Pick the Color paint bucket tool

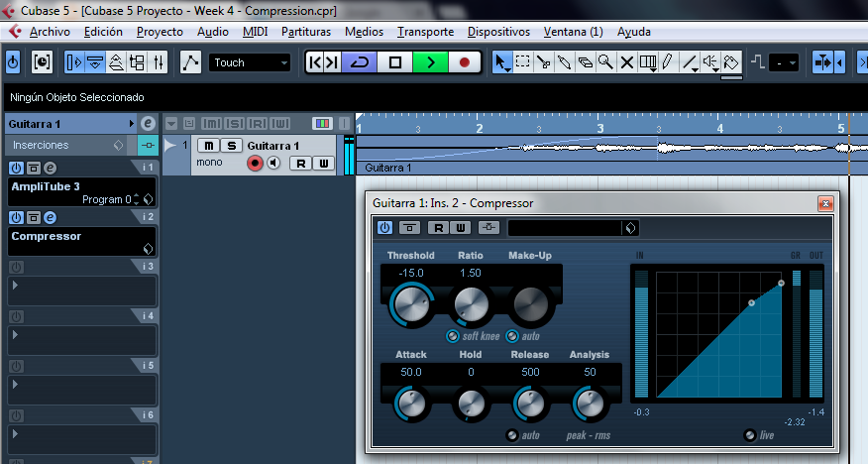coord(731,62)
